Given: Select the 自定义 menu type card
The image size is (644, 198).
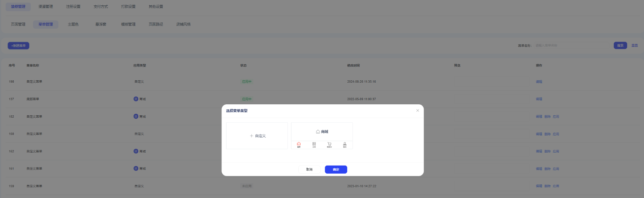Looking at the screenshot, I should tap(257, 136).
